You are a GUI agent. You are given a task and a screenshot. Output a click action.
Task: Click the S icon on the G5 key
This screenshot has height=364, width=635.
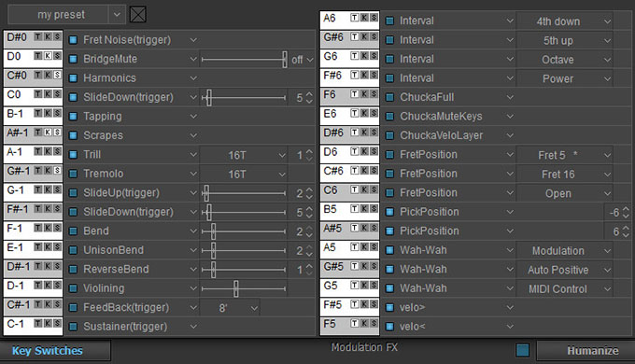point(374,285)
